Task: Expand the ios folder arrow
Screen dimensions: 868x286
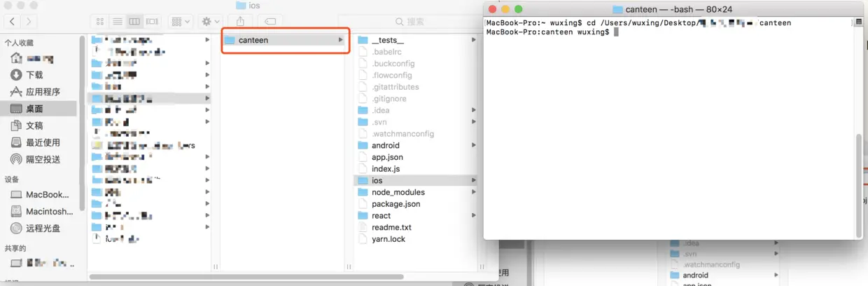Action: [474, 180]
